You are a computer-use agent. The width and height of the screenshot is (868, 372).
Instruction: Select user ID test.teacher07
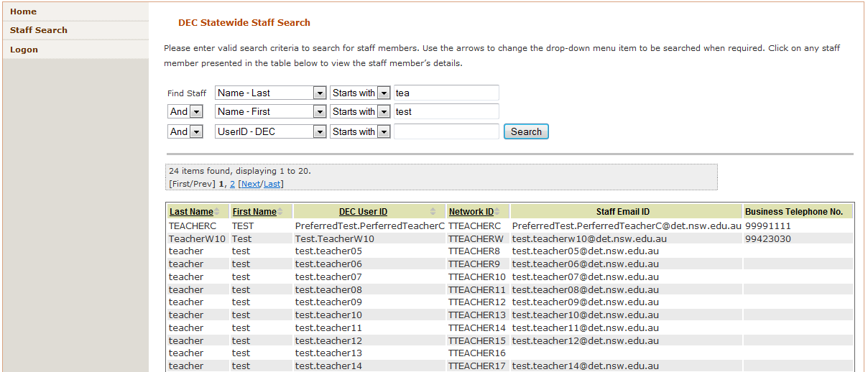[x=328, y=276]
